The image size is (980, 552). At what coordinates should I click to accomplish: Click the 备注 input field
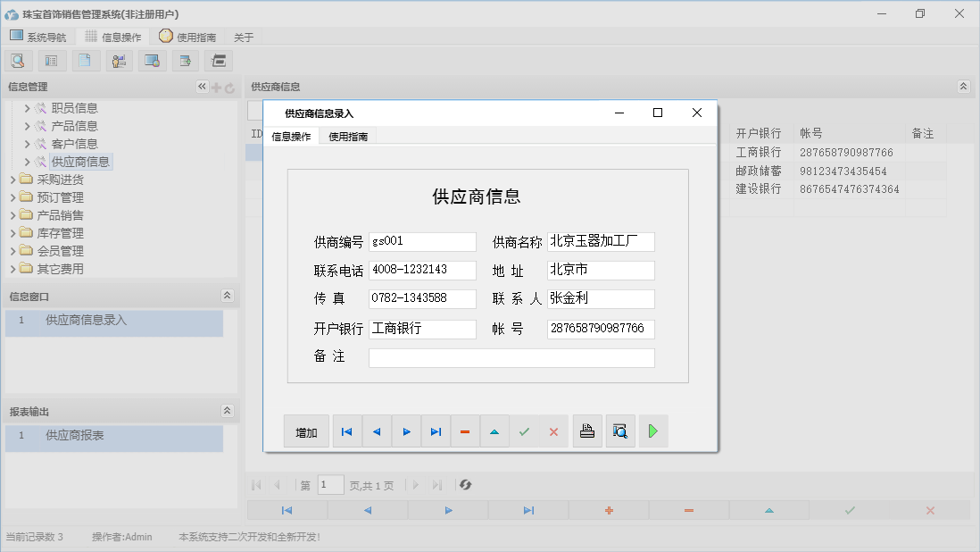(x=511, y=358)
